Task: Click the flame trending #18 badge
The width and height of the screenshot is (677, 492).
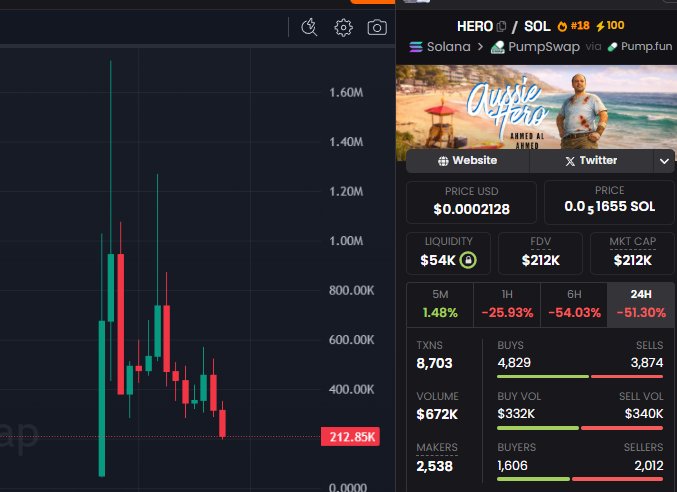Action: click(573, 26)
